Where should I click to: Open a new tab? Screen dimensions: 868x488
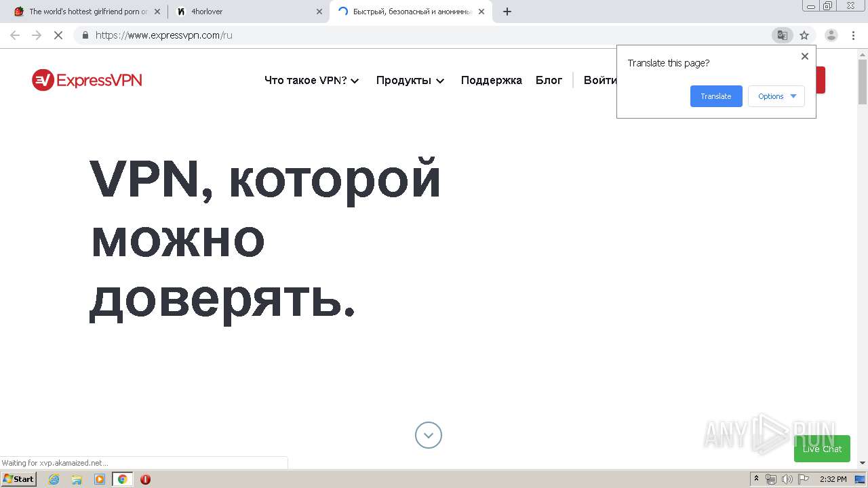507,12
